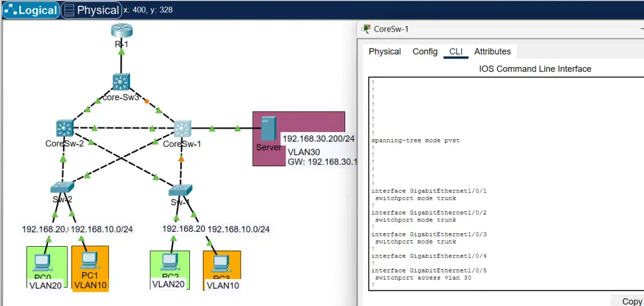Switch to the Physical workspace view
Screen dimensions: 644x306
(x=91, y=10)
